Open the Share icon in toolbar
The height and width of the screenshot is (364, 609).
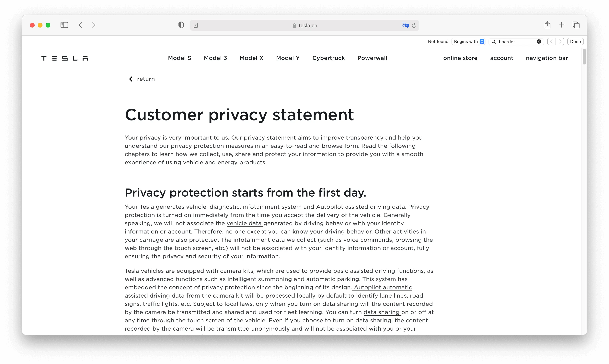(x=547, y=25)
